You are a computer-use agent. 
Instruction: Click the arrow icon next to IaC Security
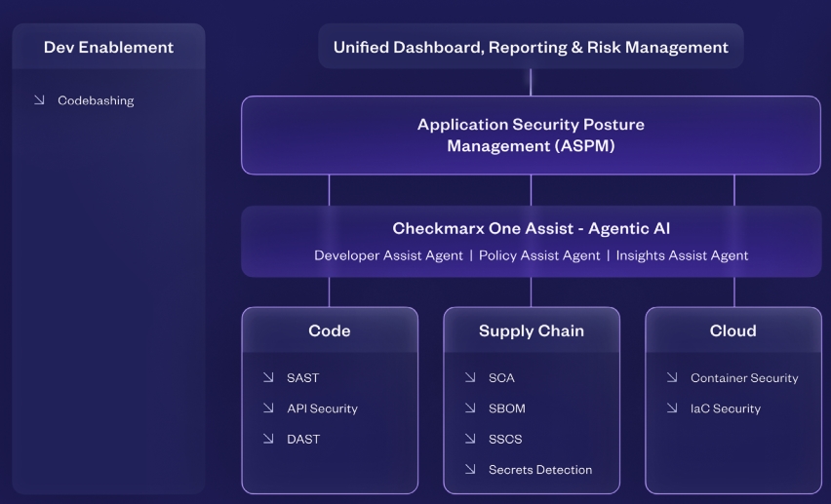(672, 408)
